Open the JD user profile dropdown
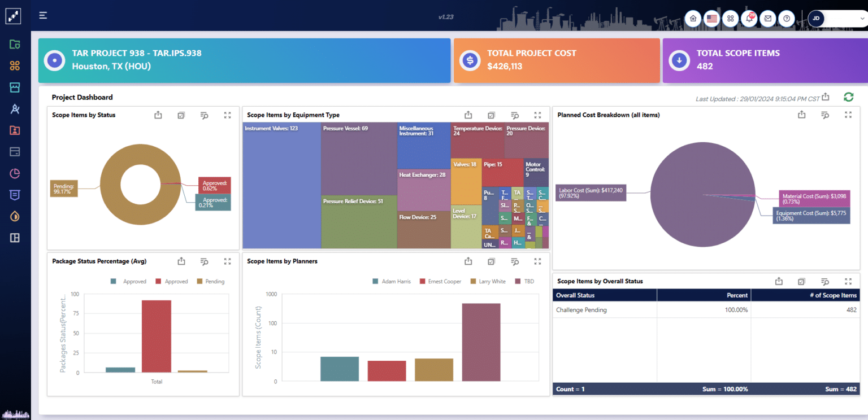The image size is (868, 420). (836, 19)
